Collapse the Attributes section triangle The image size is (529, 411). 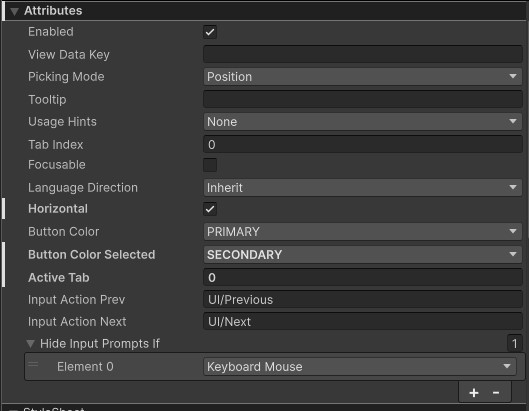pos(15,12)
